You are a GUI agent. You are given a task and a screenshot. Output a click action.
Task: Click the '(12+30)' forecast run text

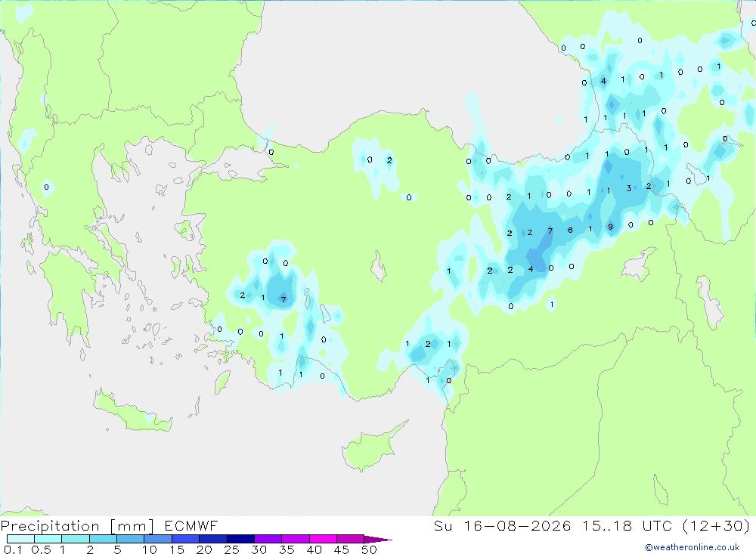click(717, 525)
